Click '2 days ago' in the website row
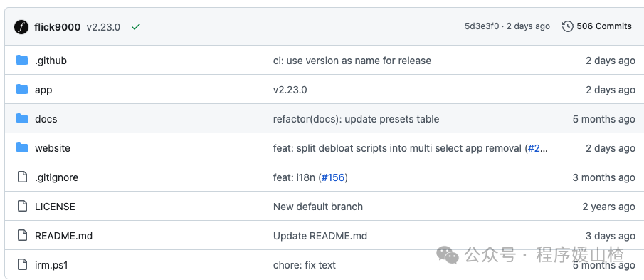Screen dimensions: 644x280 pos(611,148)
